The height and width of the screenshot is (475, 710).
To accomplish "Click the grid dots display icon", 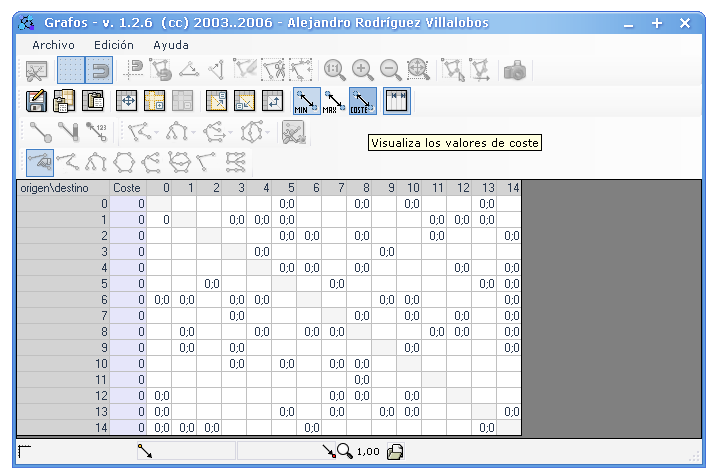I will coord(70,70).
